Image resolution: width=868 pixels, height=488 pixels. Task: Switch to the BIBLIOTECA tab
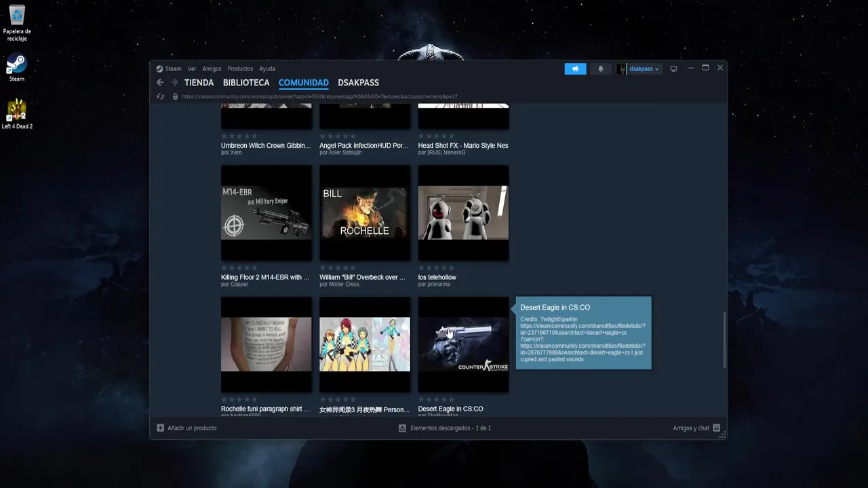tap(246, 83)
